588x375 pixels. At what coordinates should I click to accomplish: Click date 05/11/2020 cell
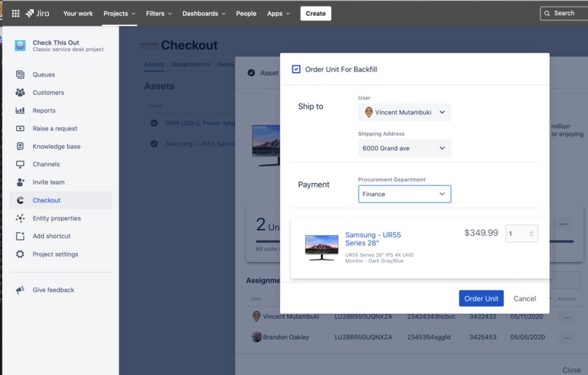point(526,317)
